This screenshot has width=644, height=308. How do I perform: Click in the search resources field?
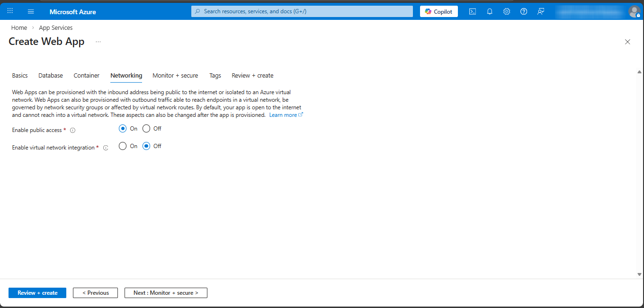point(303,11)
